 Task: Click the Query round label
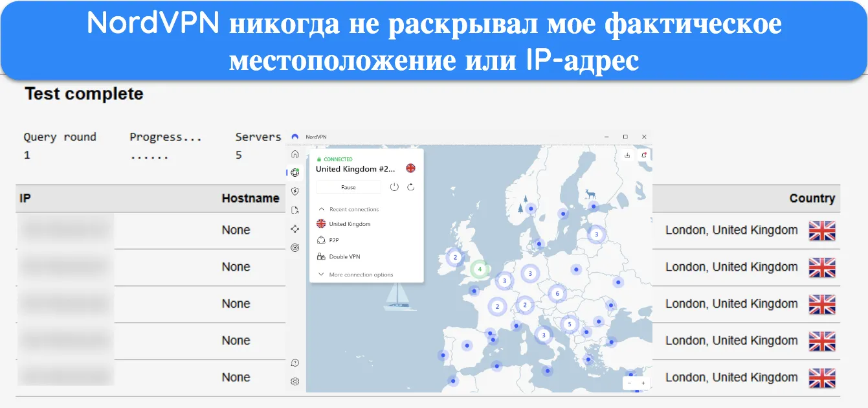pos(60,137)
